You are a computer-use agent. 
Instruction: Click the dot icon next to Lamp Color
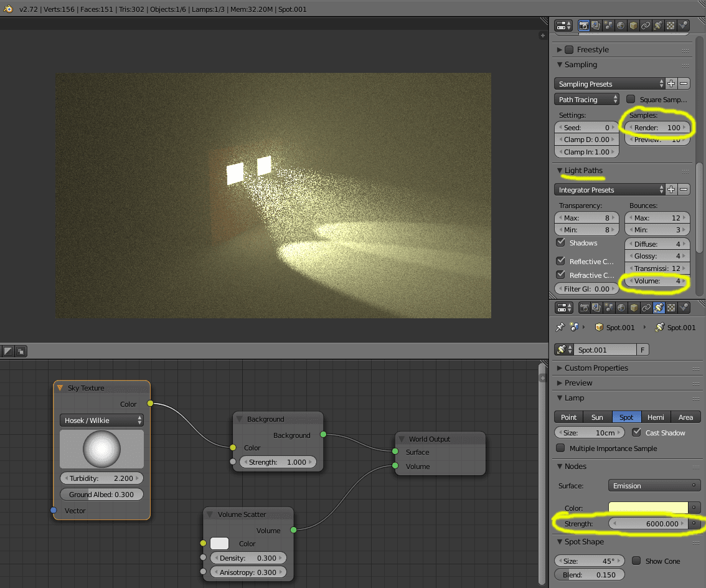pos(694,508)
